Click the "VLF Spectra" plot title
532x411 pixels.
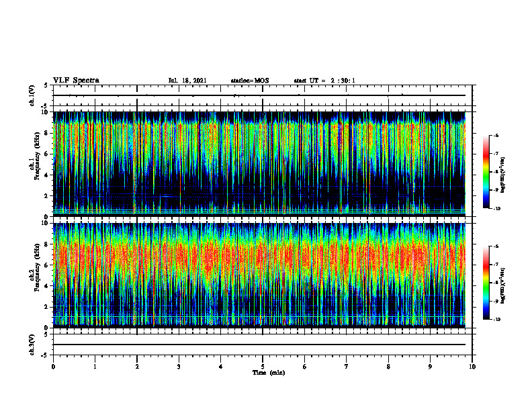tap(76, 81)
